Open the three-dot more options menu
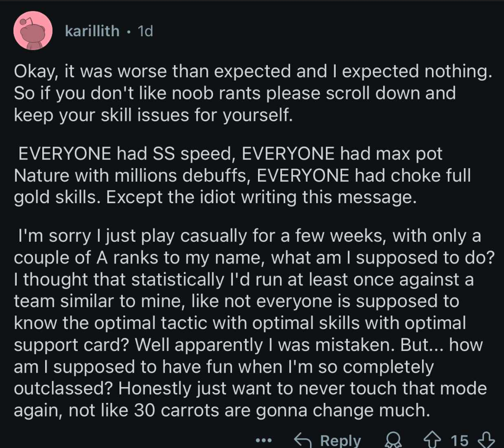The width and height of the screenshot is (504, 448). (x=264, y=440)
